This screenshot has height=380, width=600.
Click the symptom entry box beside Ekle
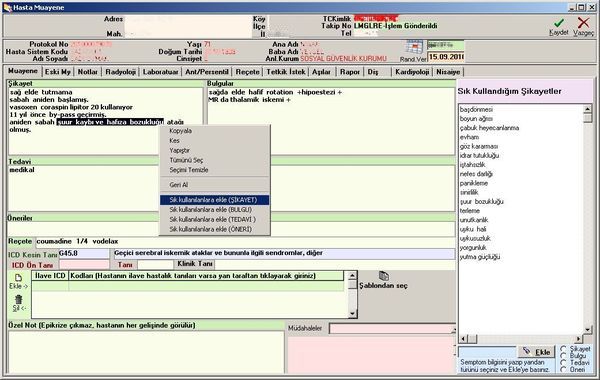click(487, 351)
